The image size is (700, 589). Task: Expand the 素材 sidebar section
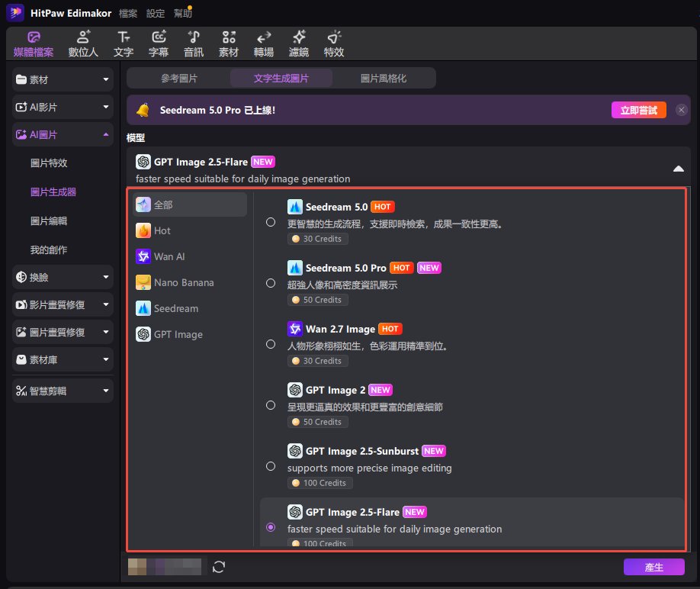tap(63, 79)
